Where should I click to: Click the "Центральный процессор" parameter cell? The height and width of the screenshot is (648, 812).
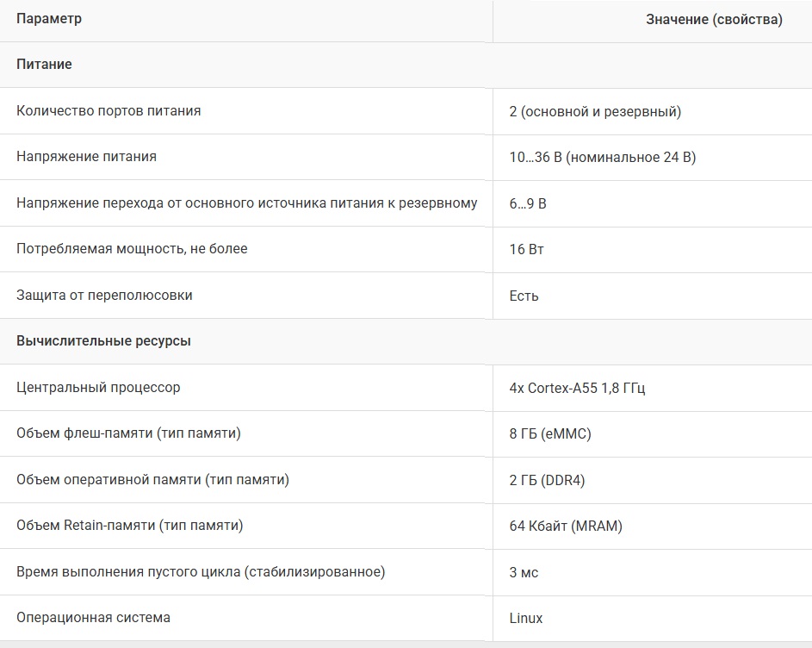(x=98, y=388)
